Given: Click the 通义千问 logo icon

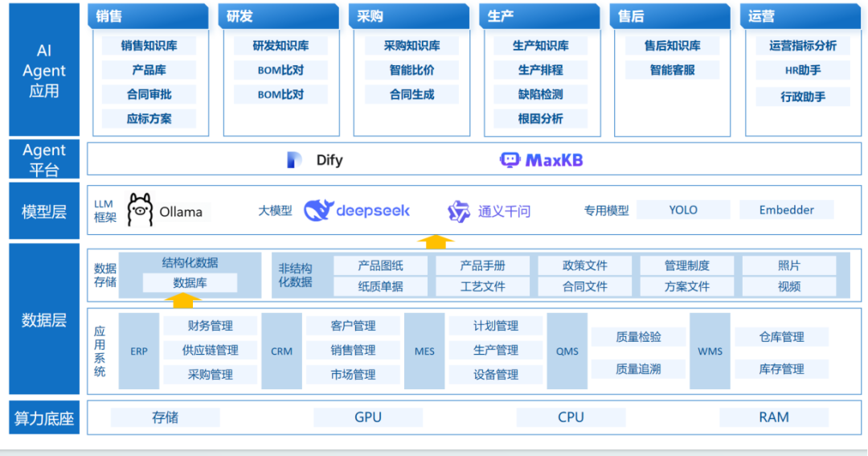Looking at the screenshot, I should [458, 212].
